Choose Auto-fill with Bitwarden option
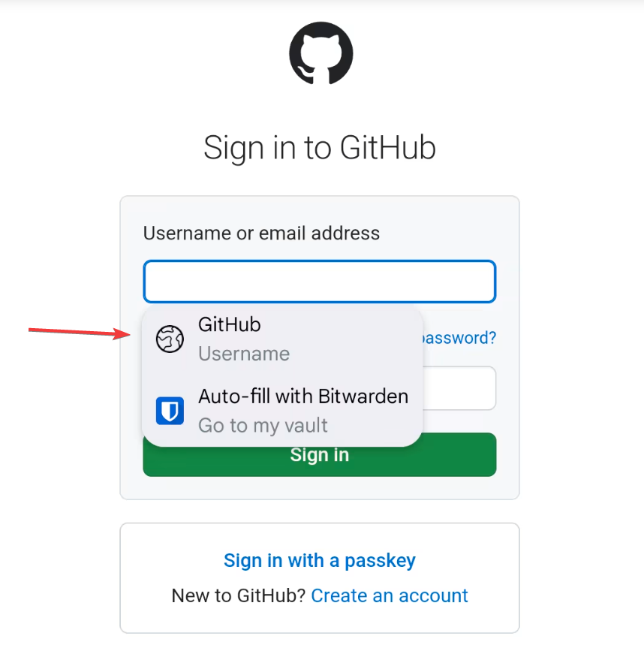Image resolution: width=644 pixels, height=651 pixels. click(x=282, y=411)
